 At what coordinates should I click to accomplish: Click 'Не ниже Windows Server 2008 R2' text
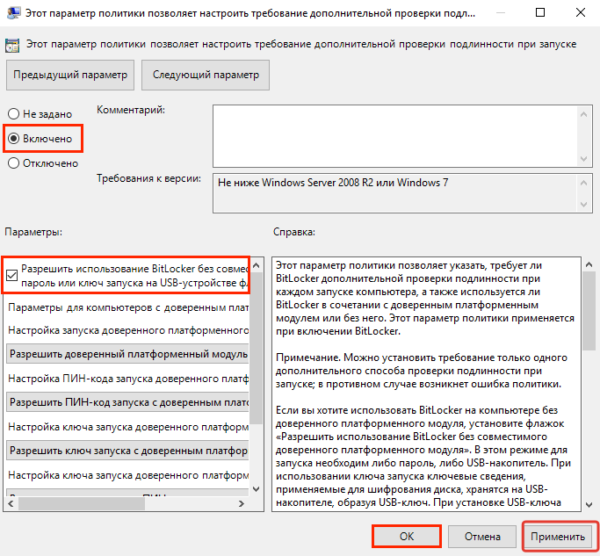[333, 183]
